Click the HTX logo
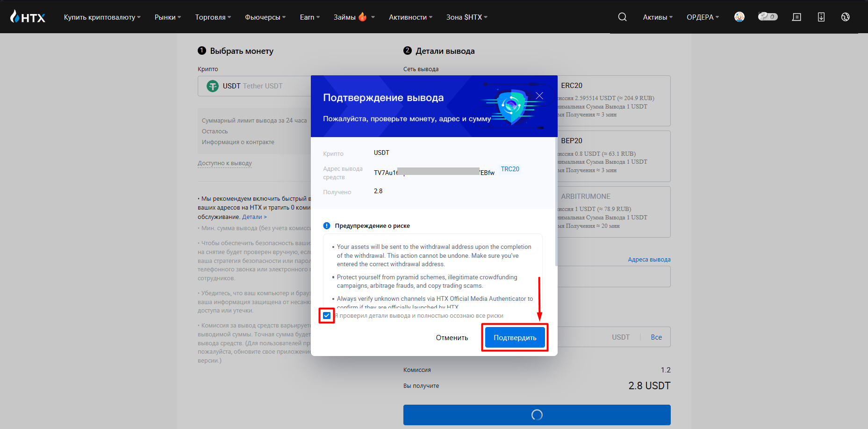868x429 pixels. click(x=28, y=17)
